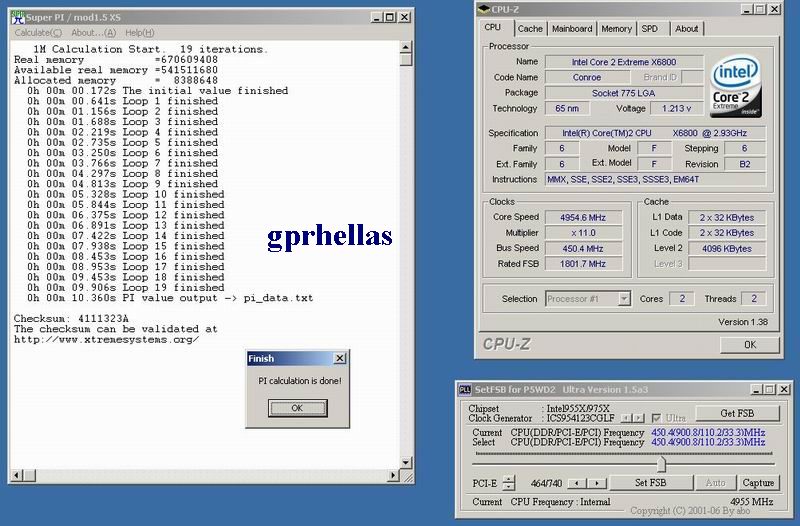This screenshot has height=526, width=800.
Task: Click the Cores value 2 field
Action: coord(682,299)
